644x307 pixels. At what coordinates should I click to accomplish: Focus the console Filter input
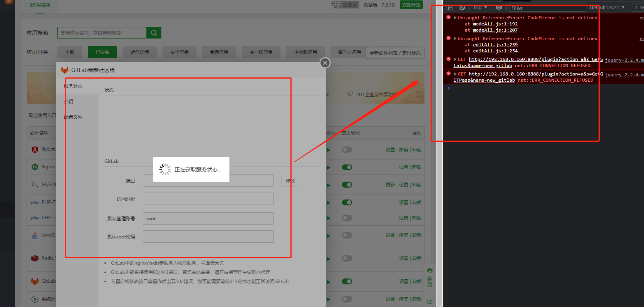pyautogui.click(x=547, y=8)
